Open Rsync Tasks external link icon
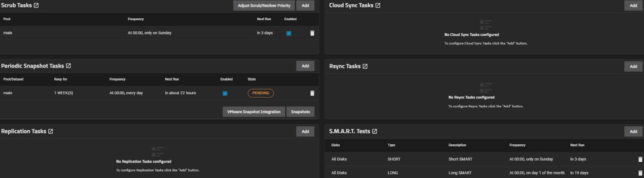 [x=365, y=66]
